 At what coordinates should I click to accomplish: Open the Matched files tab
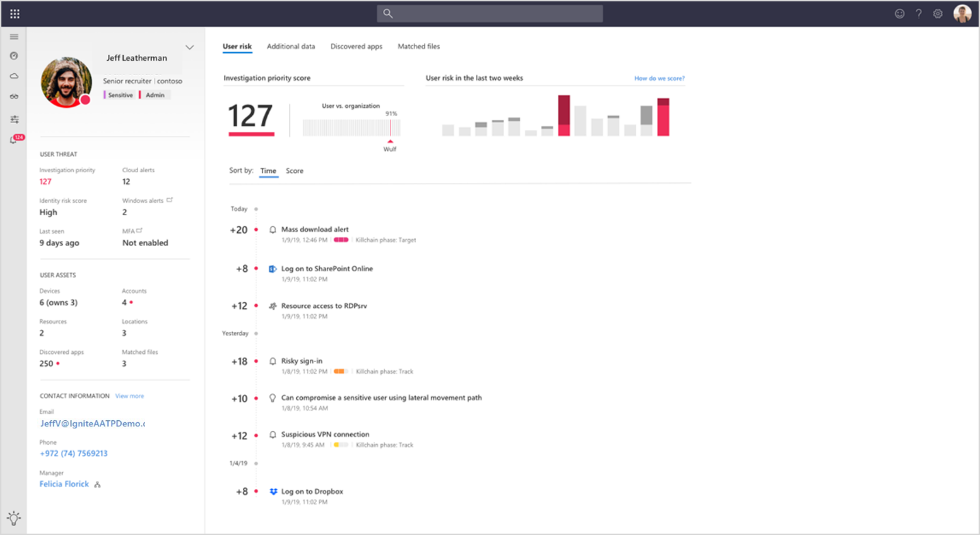(x=419, y=46)
